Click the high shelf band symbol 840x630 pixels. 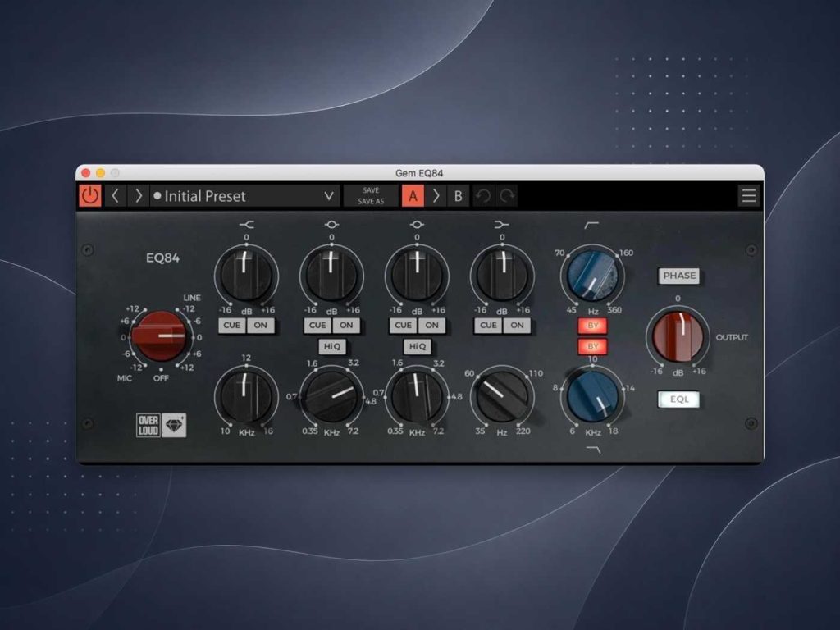click(x=246, y=225)
